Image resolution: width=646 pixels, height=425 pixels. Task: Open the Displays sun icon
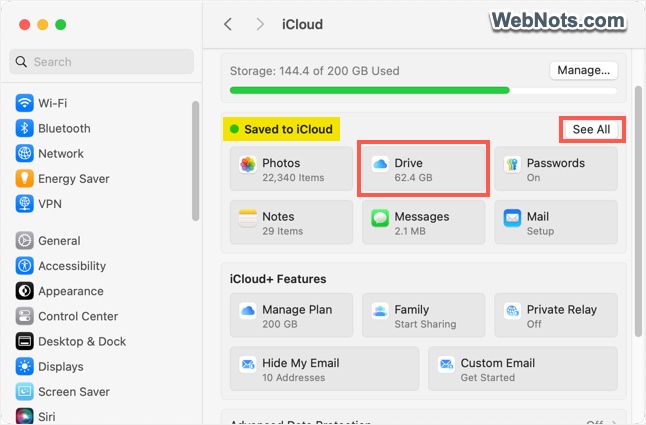[x=24, y=366]
